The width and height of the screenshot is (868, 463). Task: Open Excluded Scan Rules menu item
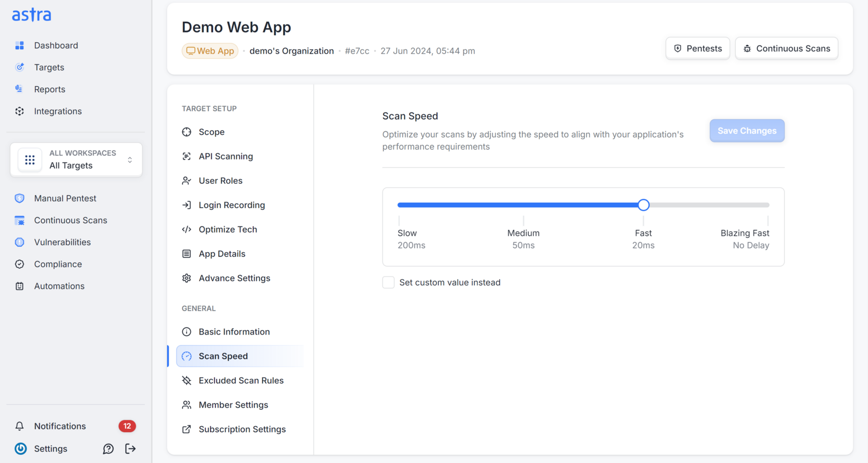[x=240, y=381]
